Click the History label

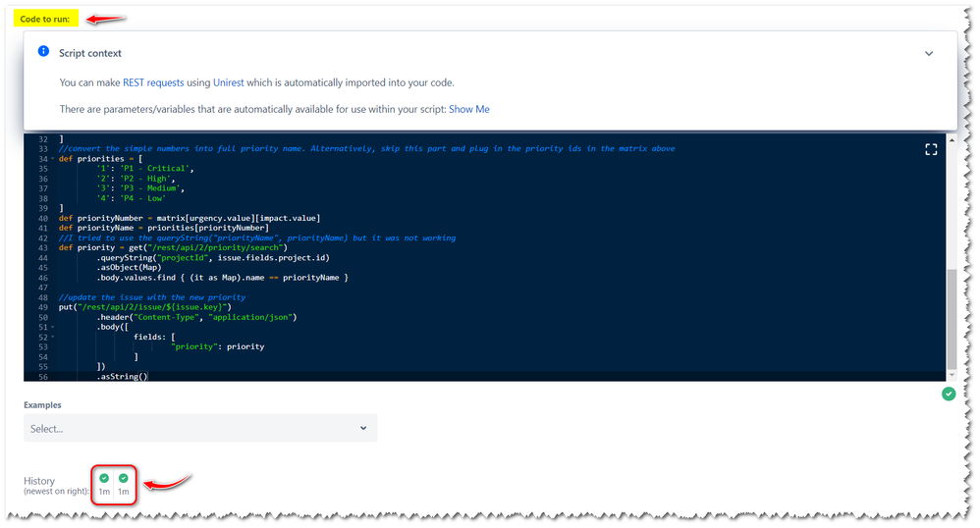[x=39, y=481]
